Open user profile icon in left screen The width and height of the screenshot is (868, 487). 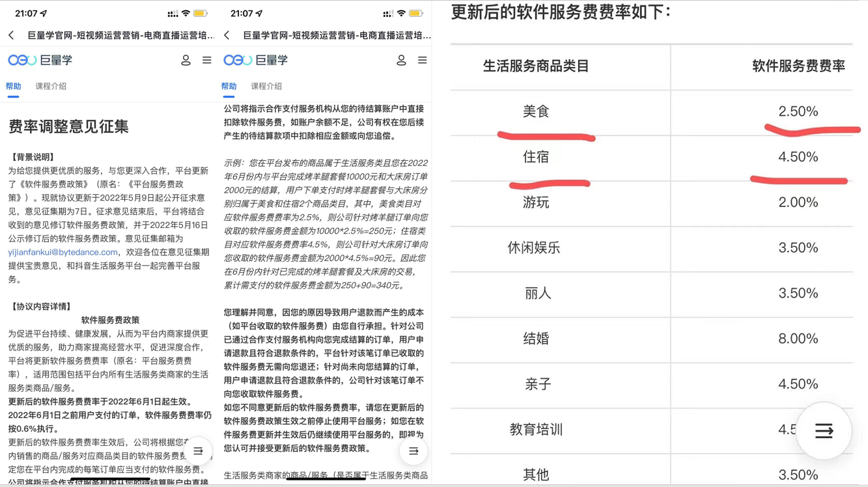186,60
